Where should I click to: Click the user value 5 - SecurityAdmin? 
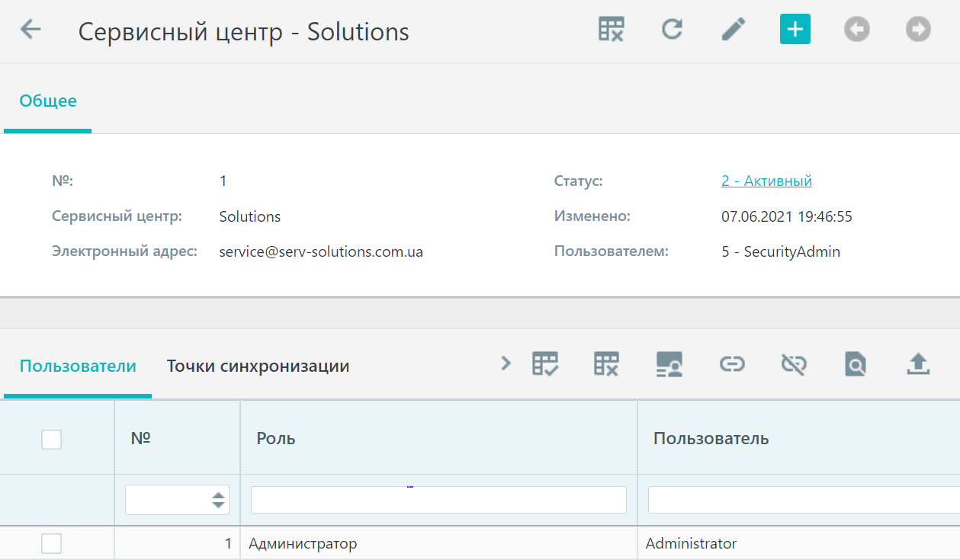pyautogui.click(x=781, y=251)
